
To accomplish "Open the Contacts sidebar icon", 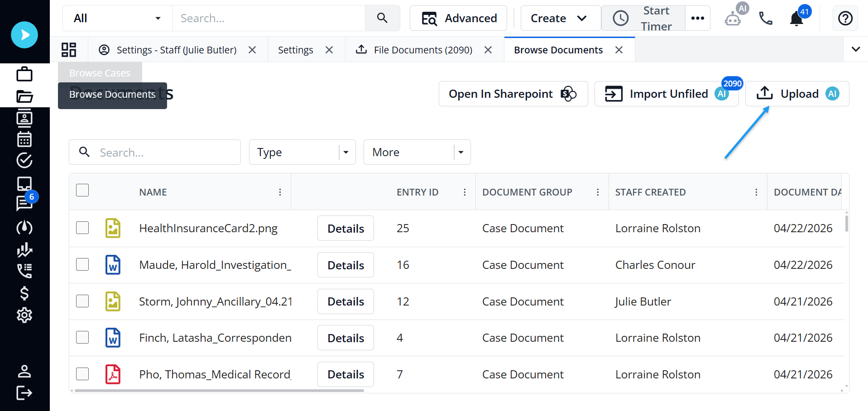I will tap(24, 118).
